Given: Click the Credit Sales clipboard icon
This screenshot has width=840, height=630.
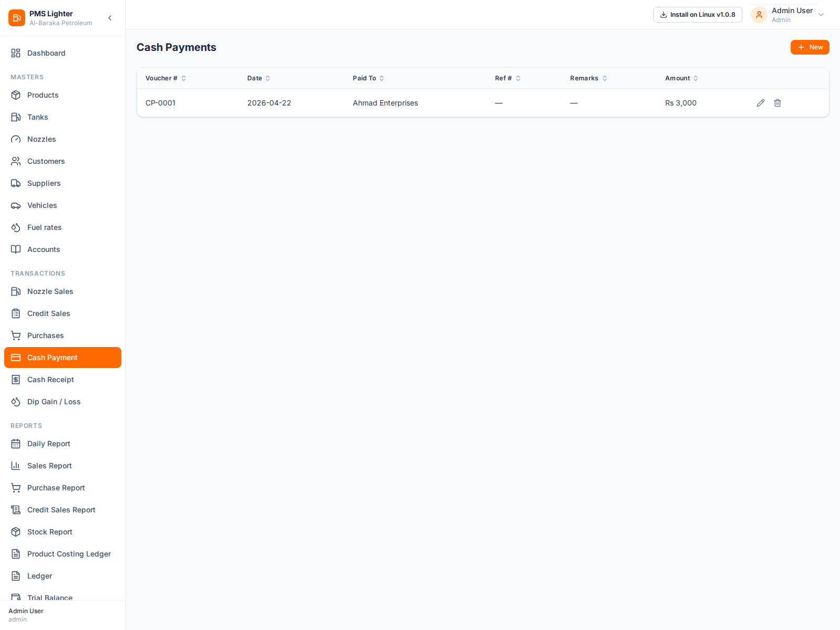Looking at the screenshot, I should 16,313.
